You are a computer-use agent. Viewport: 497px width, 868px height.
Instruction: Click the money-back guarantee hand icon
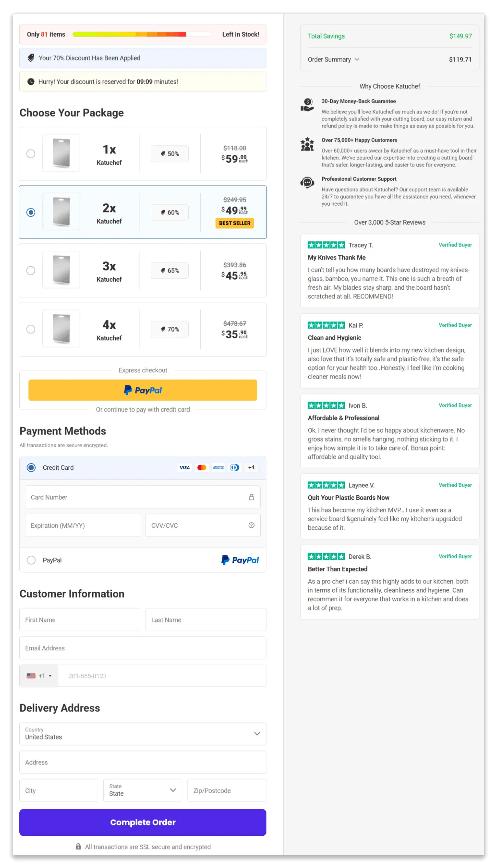coord(307,105)
